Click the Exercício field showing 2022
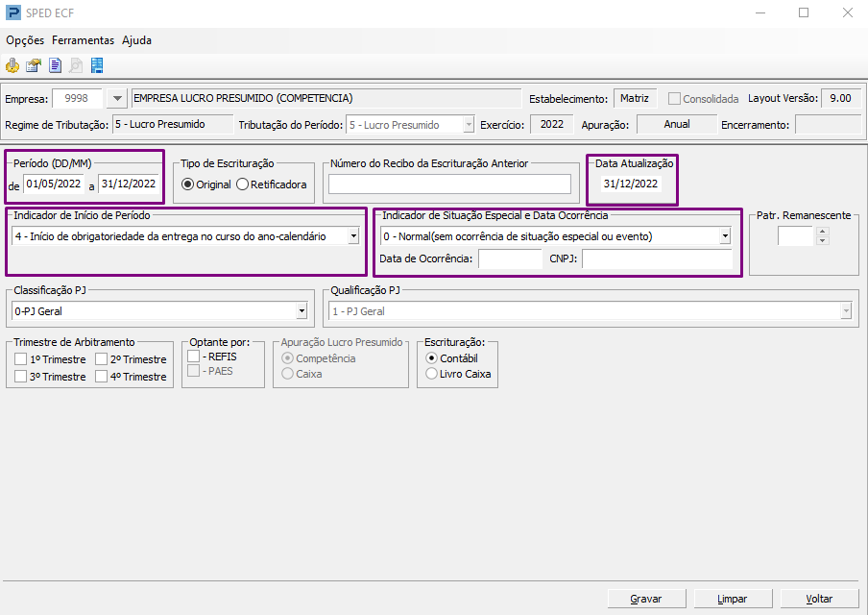 coord(552,124)
